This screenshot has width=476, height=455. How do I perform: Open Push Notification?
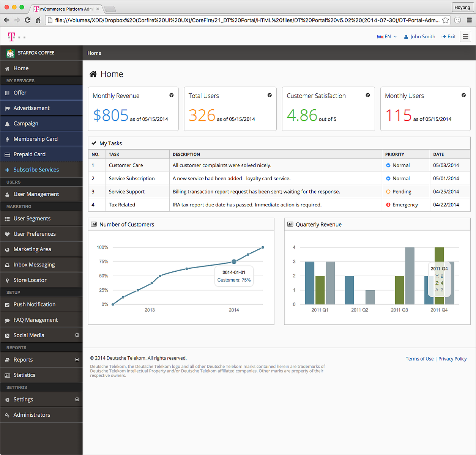(41, 304)
